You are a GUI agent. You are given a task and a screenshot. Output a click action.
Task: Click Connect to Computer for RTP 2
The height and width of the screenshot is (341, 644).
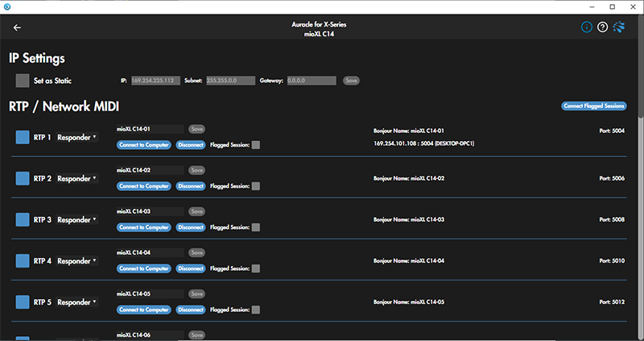pos(144,186)
